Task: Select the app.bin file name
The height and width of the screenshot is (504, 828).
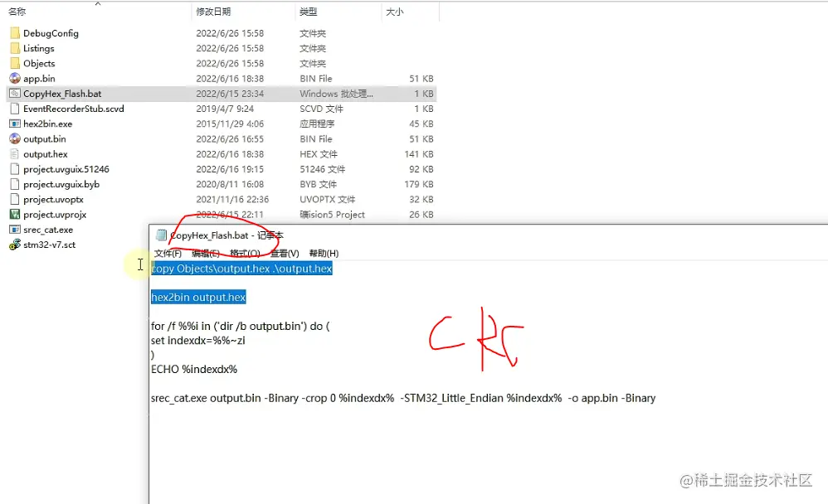Action: 39,79
